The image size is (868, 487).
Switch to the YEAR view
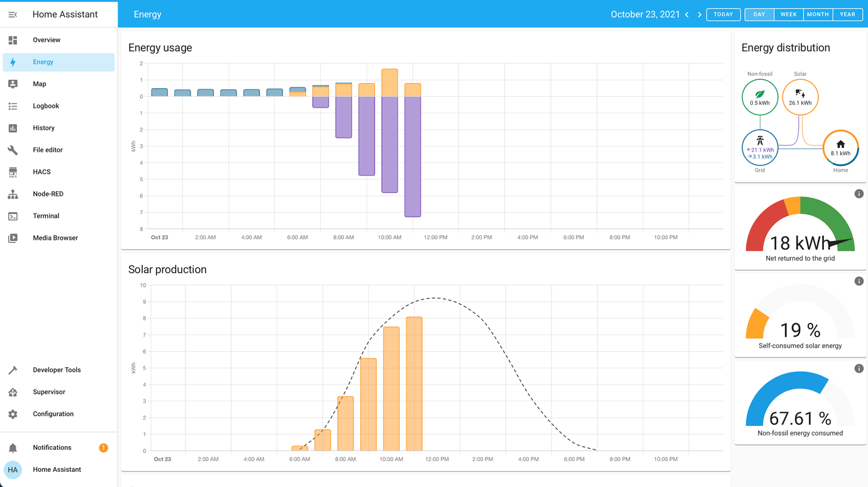tap(848, 14)
